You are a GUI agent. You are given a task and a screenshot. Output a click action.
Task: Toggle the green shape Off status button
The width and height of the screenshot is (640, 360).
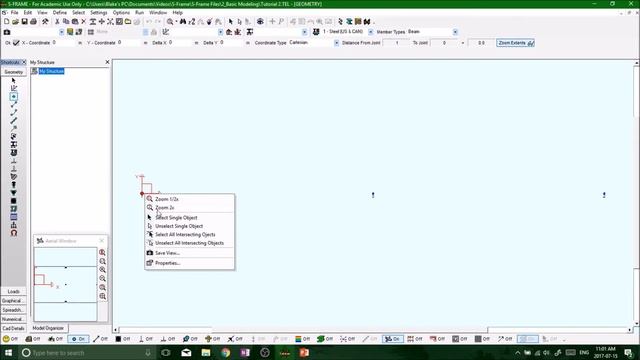[x=325, y=339]
